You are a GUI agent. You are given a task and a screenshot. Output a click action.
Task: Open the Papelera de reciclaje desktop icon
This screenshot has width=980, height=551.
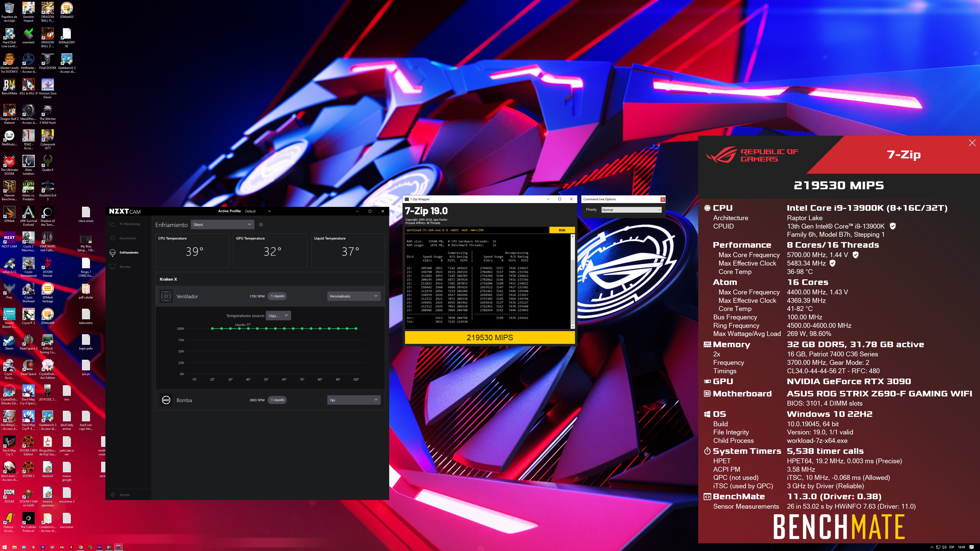click(x=9, y=12)
